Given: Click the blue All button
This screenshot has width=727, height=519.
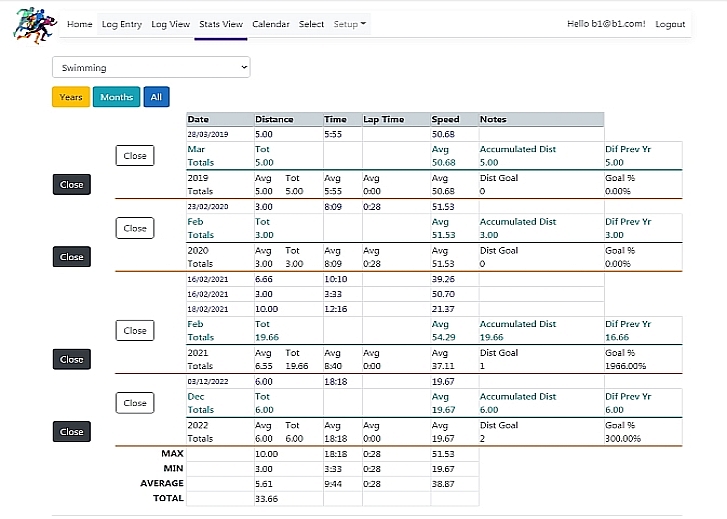Looking at the screenshot, I should point(156,97).
